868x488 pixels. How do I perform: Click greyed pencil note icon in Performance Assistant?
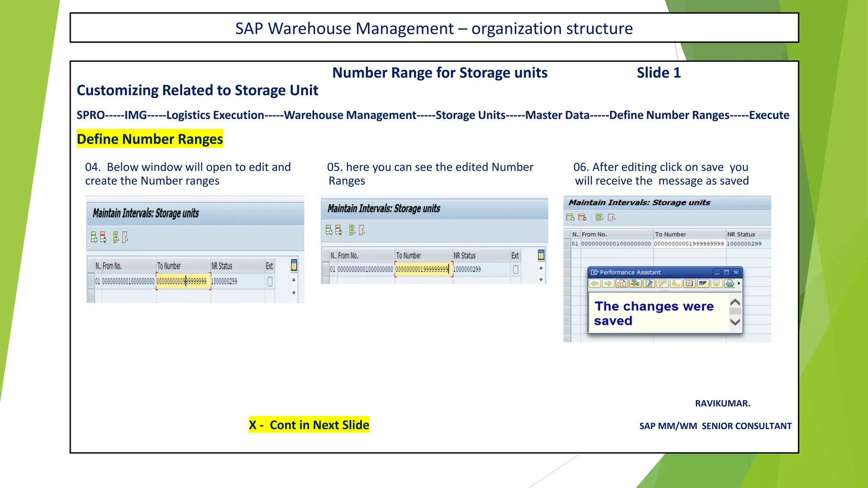click(x=662, y=283)
